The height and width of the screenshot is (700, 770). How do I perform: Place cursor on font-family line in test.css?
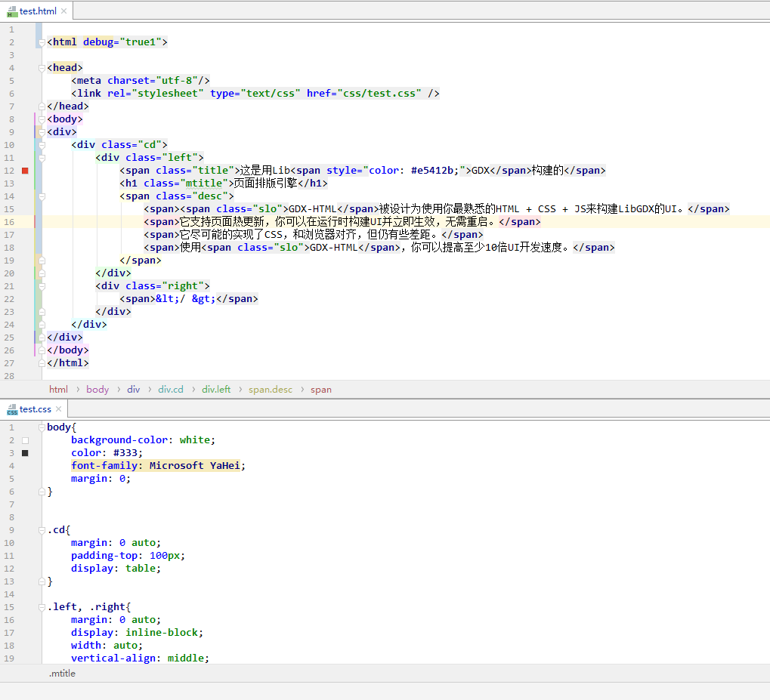159,466
